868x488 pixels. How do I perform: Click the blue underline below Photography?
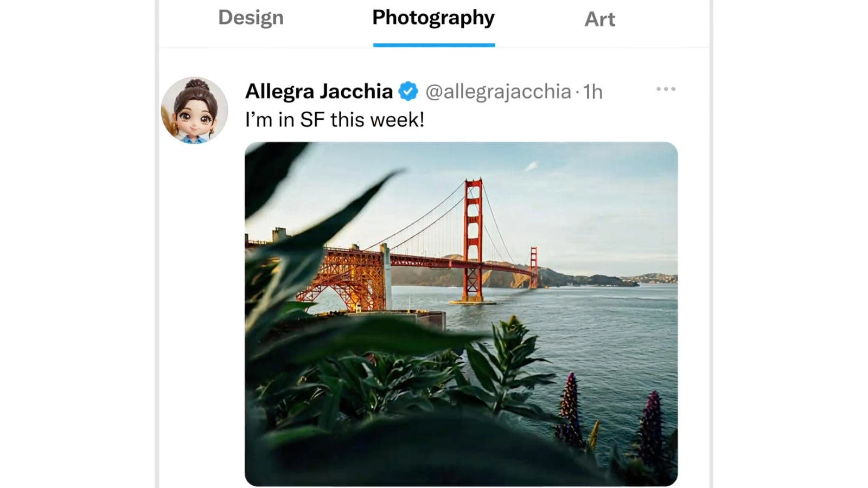pyautogui.click(x=433, y=45)
